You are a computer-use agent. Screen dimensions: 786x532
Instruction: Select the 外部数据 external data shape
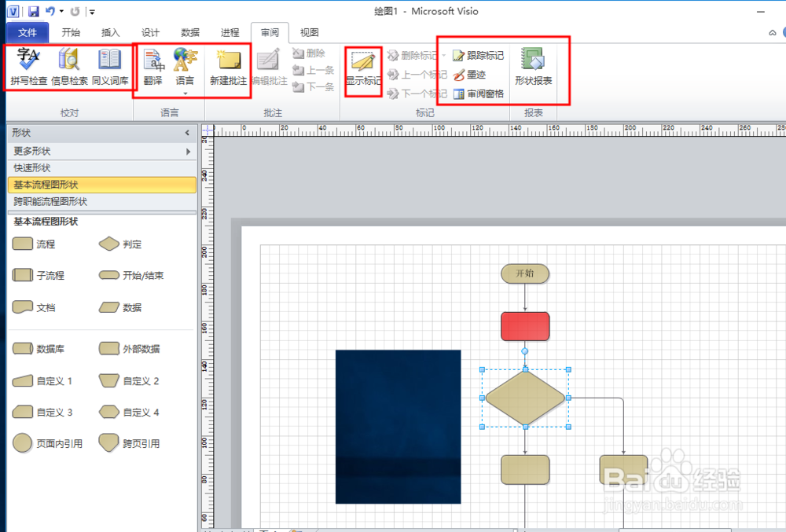[x=130, y=349]
